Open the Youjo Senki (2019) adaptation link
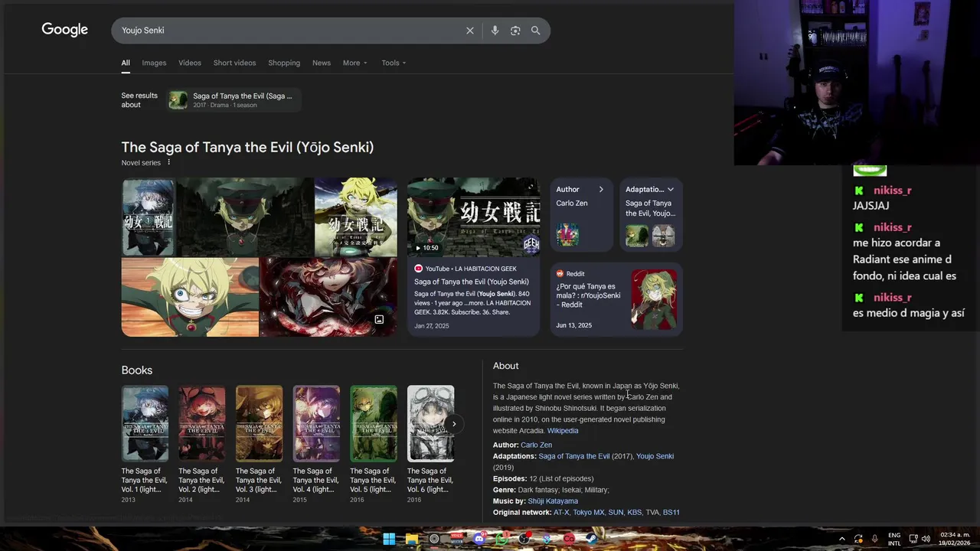Viewport: 980px width, 551px height. click(x=655, y=456)
